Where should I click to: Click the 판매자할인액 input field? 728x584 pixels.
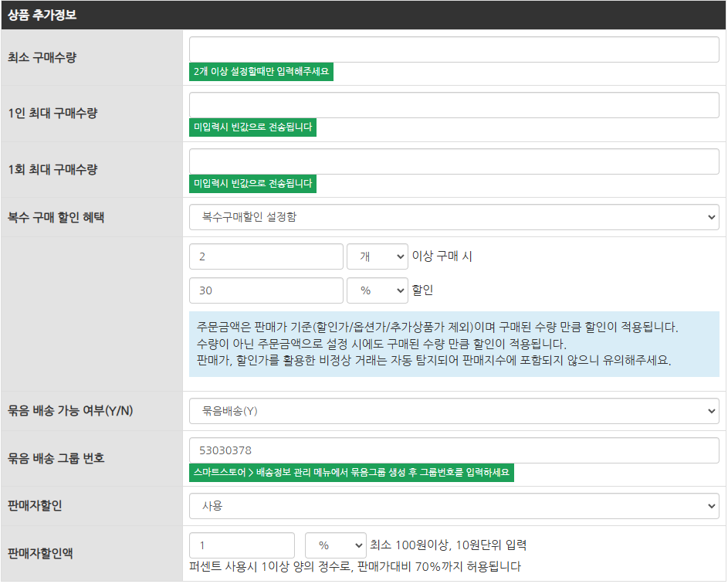(242, 545)
